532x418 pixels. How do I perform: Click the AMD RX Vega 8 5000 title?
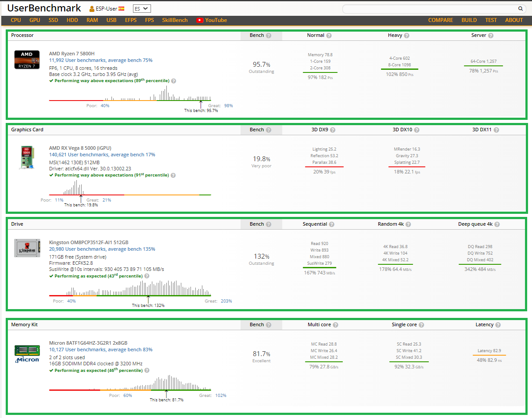click(x=80, y=148)
